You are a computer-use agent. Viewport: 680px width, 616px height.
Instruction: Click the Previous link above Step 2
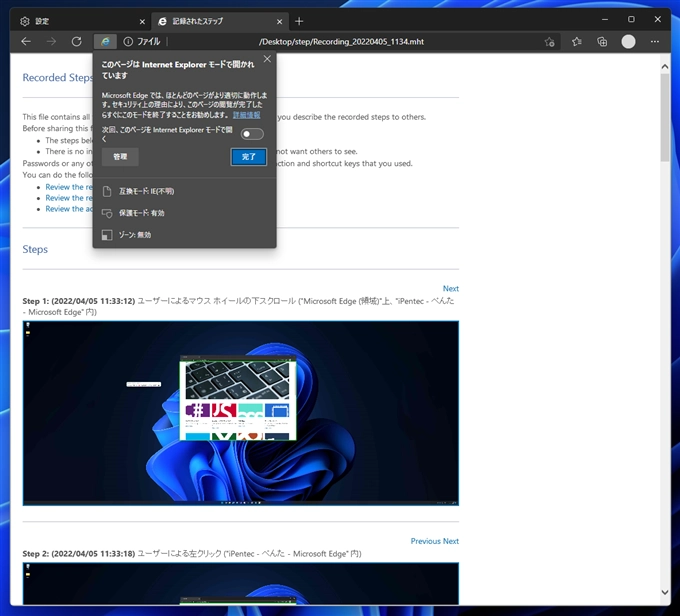[x=425, y=541]
